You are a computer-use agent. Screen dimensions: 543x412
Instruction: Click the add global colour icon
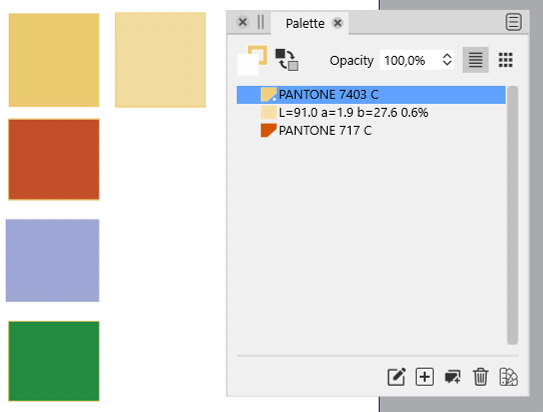click(453, 377)
